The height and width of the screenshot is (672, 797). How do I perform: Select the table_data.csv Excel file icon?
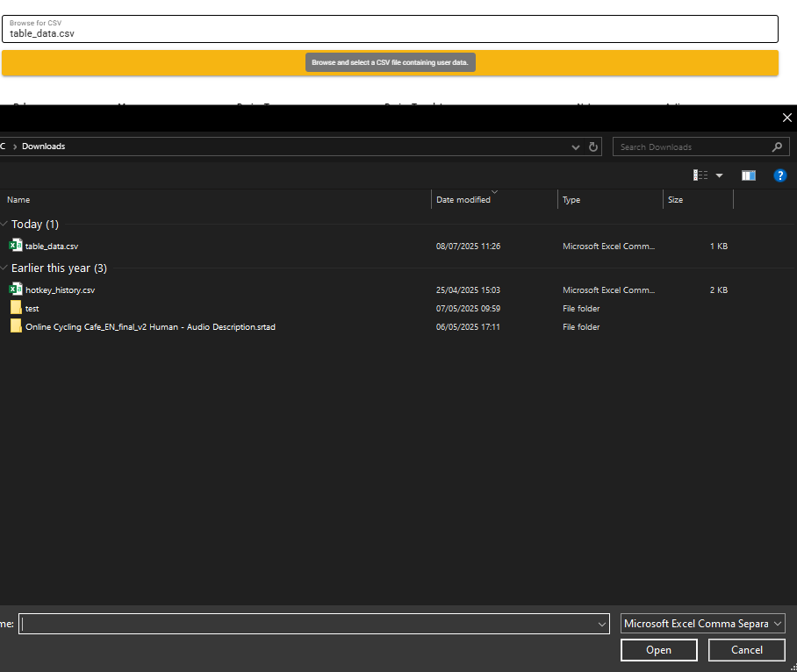click(x=16, y=246)
